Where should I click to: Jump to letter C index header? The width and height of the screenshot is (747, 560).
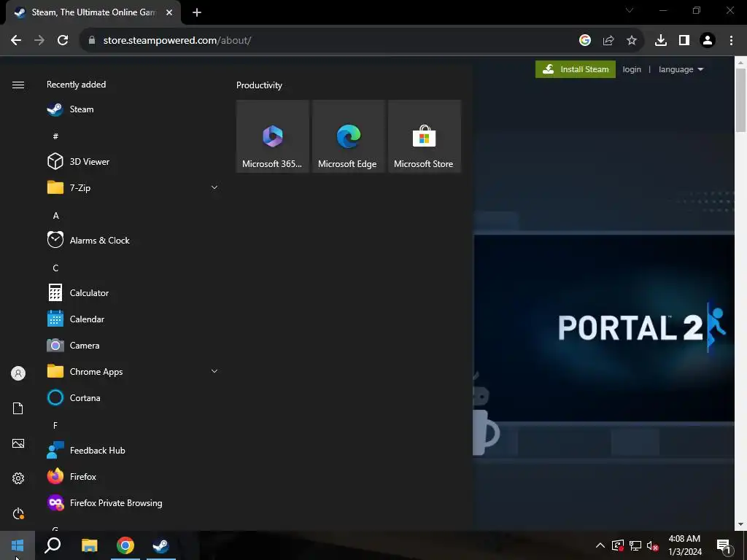[55, 268]
